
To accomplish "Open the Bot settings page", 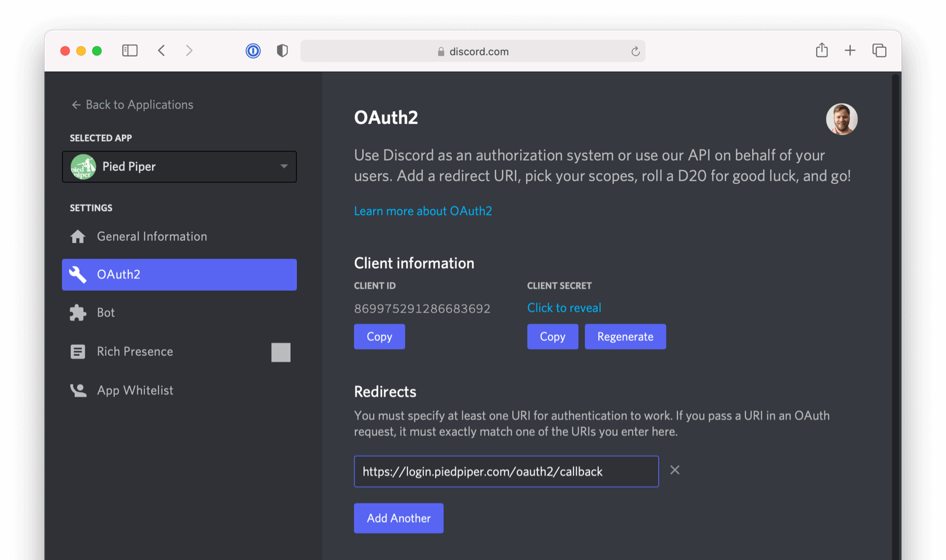I will pyautogui.click(x=179, y=313).
